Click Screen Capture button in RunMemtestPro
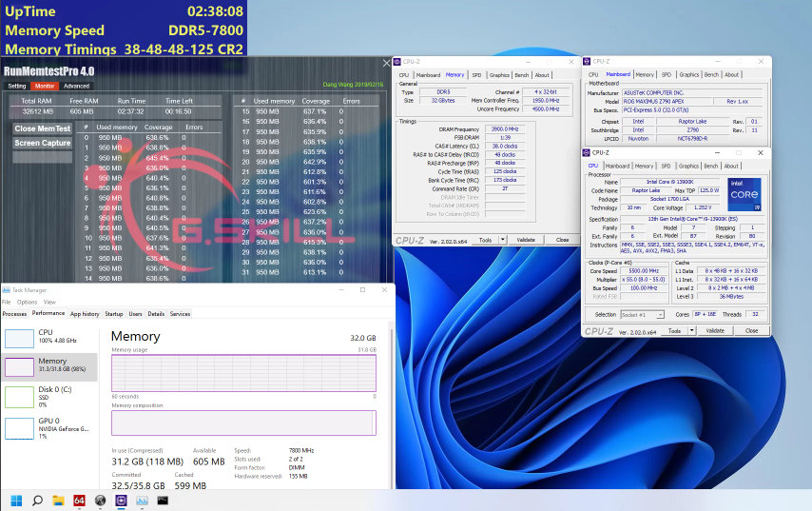 tap(43, 143)
